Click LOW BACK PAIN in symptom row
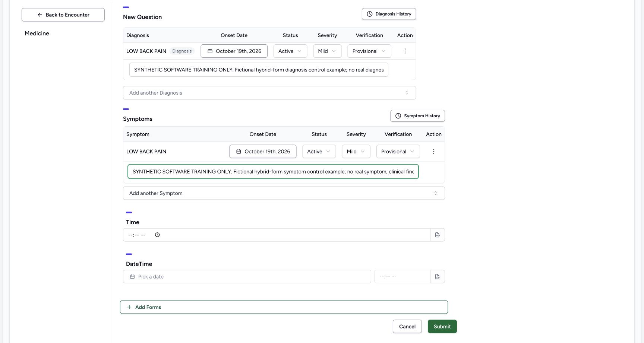This screenshot has width=644, height=343. pos(146,152)
